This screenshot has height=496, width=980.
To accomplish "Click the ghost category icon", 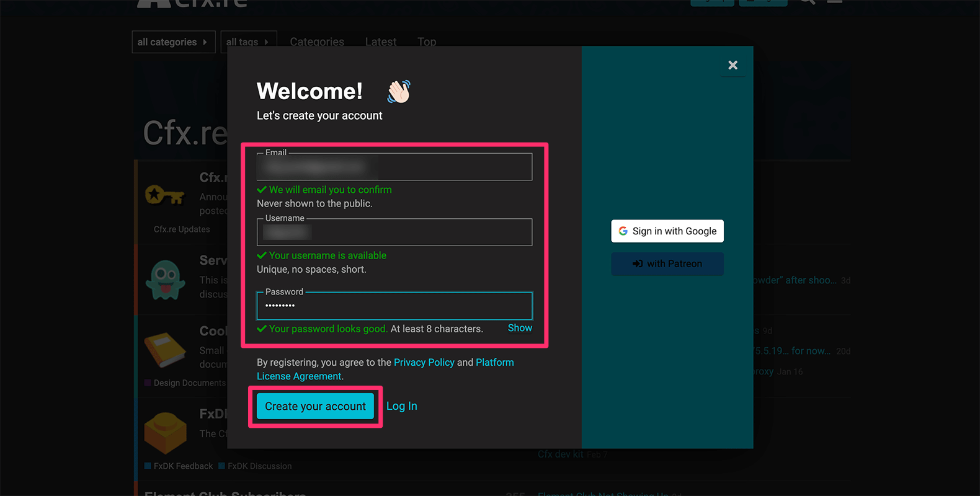I will click(165, 280).
